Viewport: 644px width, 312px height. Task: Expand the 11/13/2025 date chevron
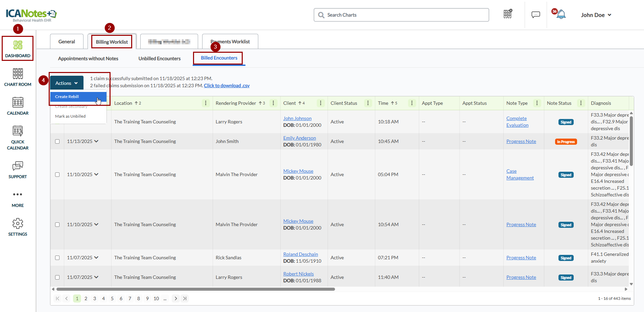96,141
